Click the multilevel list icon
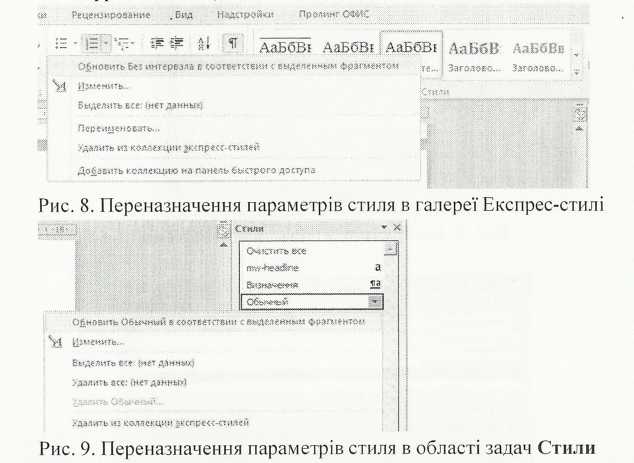 pyautogui.click(x=124, y=43)
